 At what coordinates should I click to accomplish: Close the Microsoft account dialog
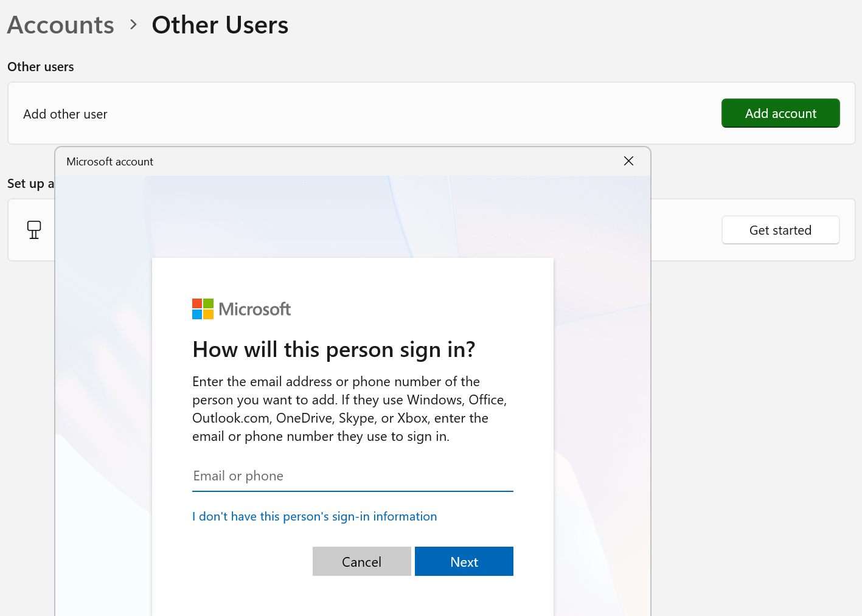628,161
